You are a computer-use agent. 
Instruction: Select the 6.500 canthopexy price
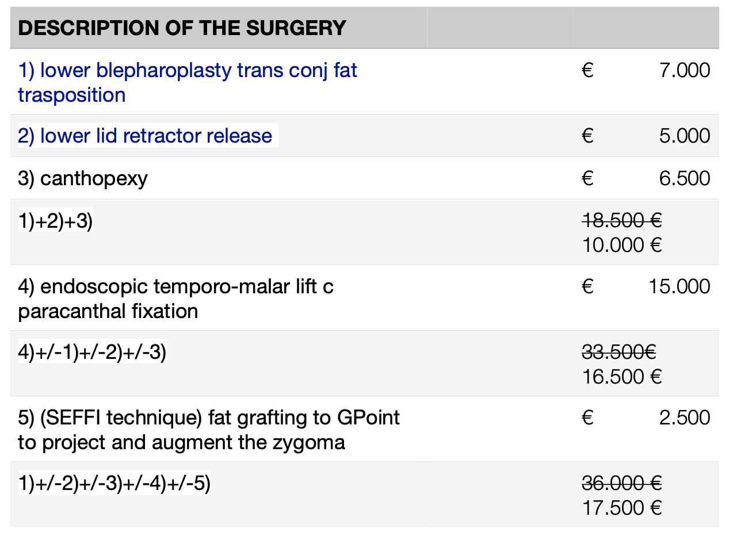(685, 178)
